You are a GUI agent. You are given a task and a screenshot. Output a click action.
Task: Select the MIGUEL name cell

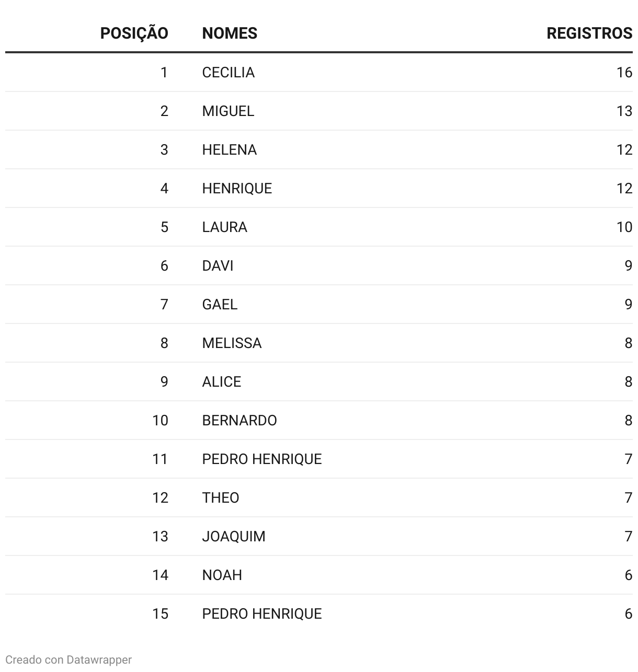coord(228,111)
